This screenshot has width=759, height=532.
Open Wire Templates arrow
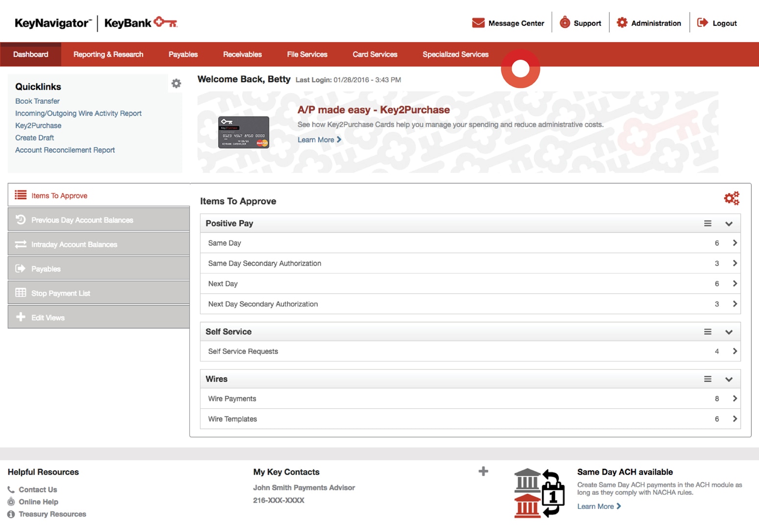point(735,419)
